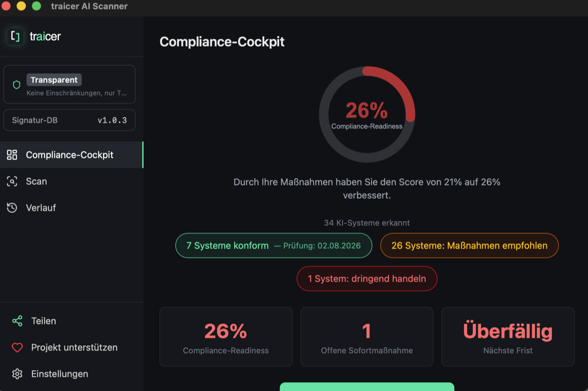
Task: Click the '7 Systeme konform' badge
Action: (273, 245)
